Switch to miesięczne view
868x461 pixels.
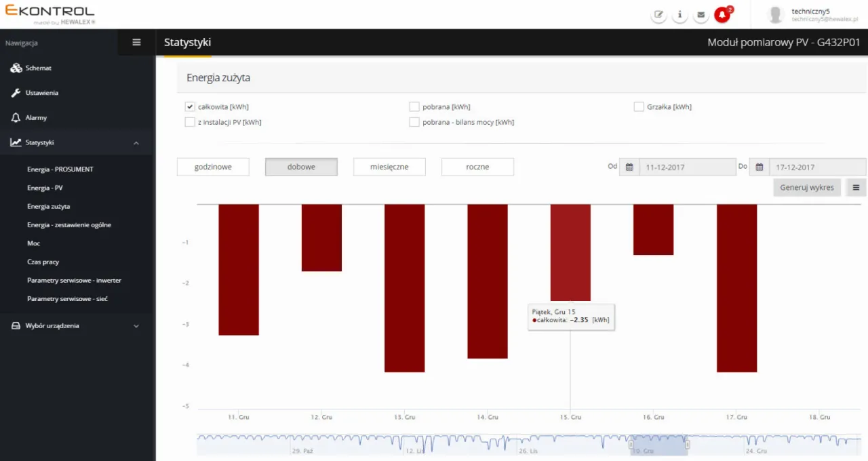[x=389, y=167]
